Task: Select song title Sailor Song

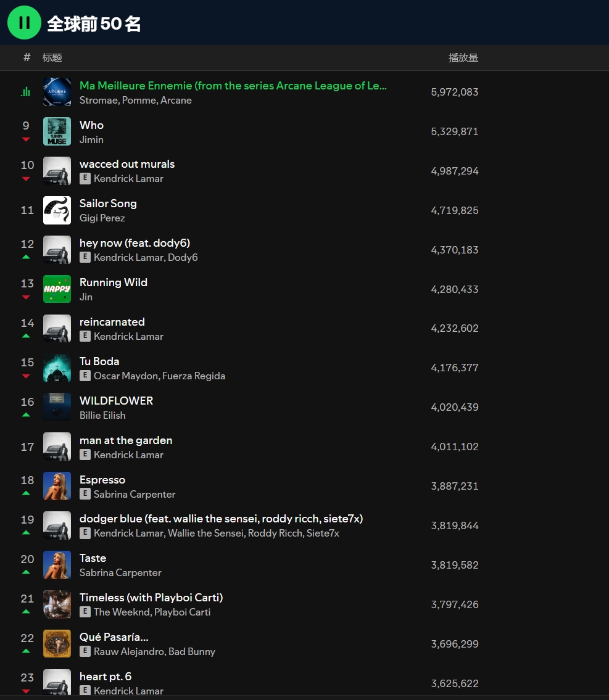Action: pyautogui.click(x=108, y=204)
